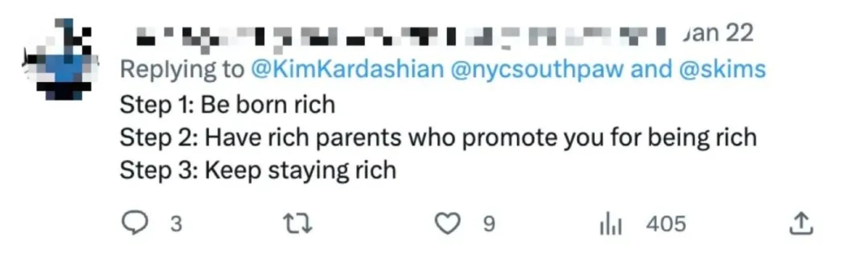
Task: Click the reply speech bubble icon
Action: click(x=135, y=224)
